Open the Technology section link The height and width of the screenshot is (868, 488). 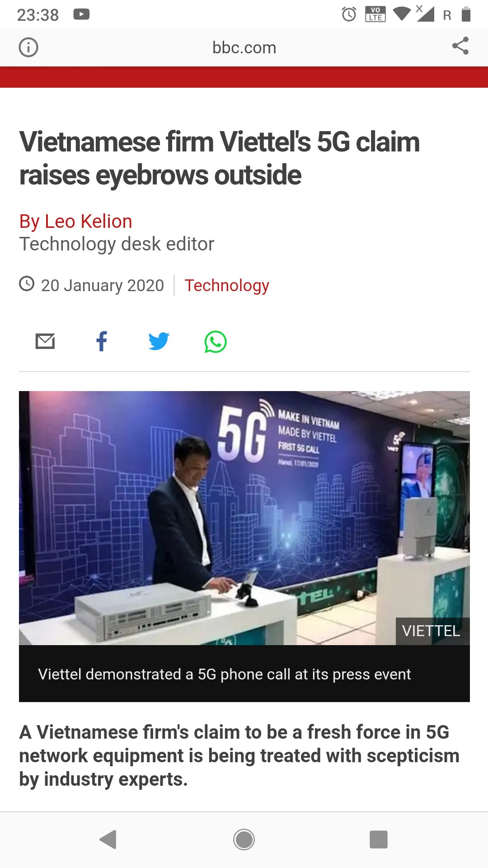pos(227,286)
